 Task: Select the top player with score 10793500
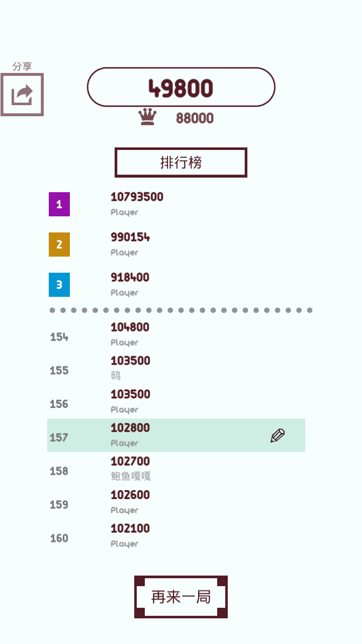[136, 202]
